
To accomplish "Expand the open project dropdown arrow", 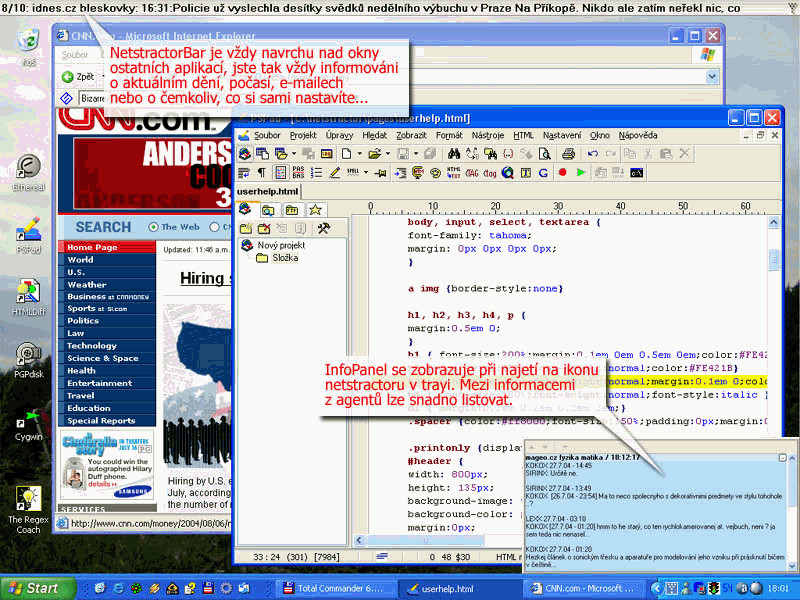I will (x=294, y=154).
